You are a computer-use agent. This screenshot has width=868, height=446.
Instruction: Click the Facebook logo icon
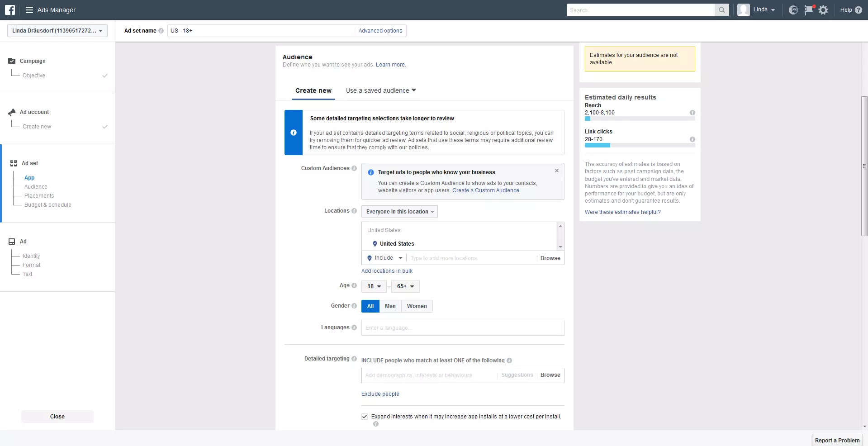coord(10,10)
